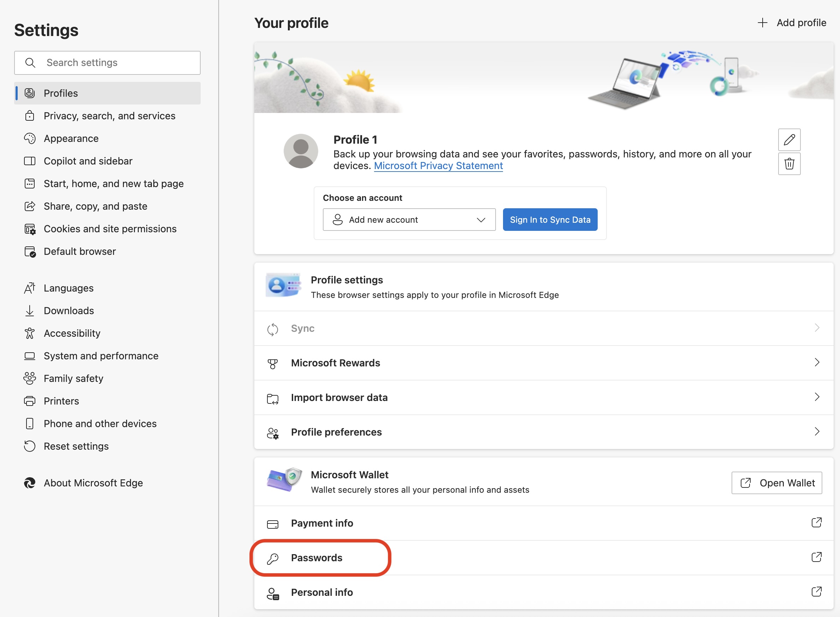Click the Profile settings header illustration
The height and width of the screenshot is (617, 840).
[283, 286]
